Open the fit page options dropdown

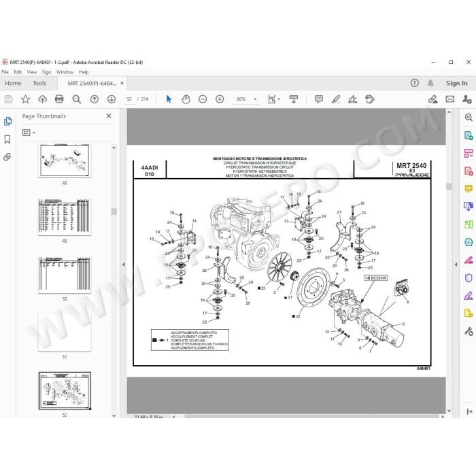274,99
